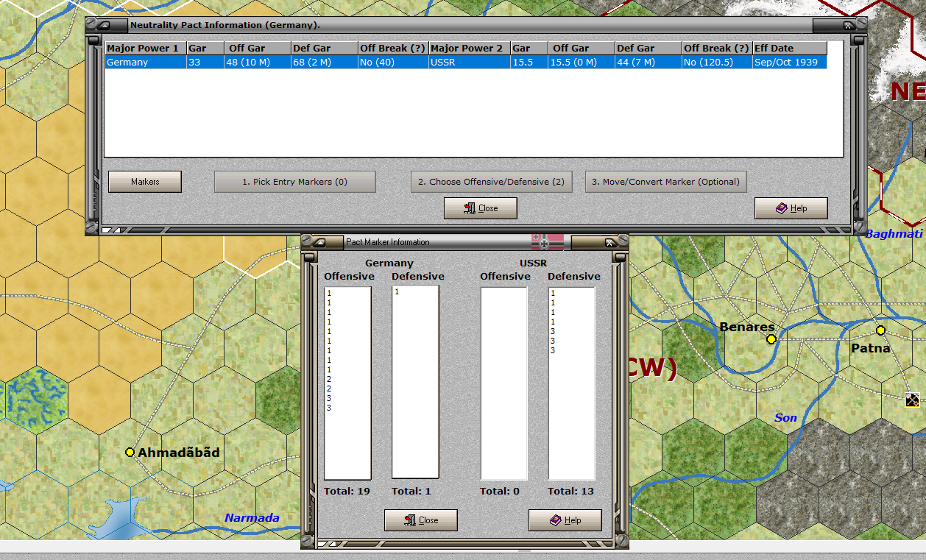This screenshot has height=560, width=926.
Task: Click German flag icon in Pact Marker title
Action: click(548, 241)
